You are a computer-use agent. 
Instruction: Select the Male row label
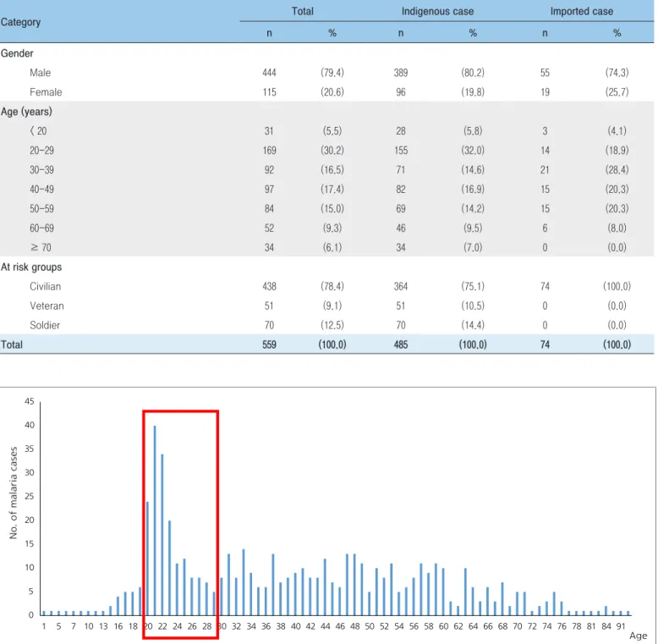click(41, 73)
